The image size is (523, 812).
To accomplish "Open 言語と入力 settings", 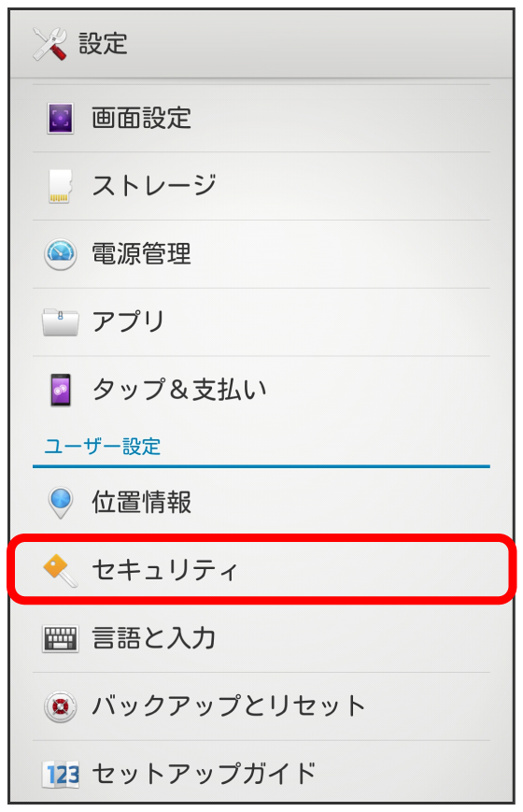I will (x=261, y=638).
